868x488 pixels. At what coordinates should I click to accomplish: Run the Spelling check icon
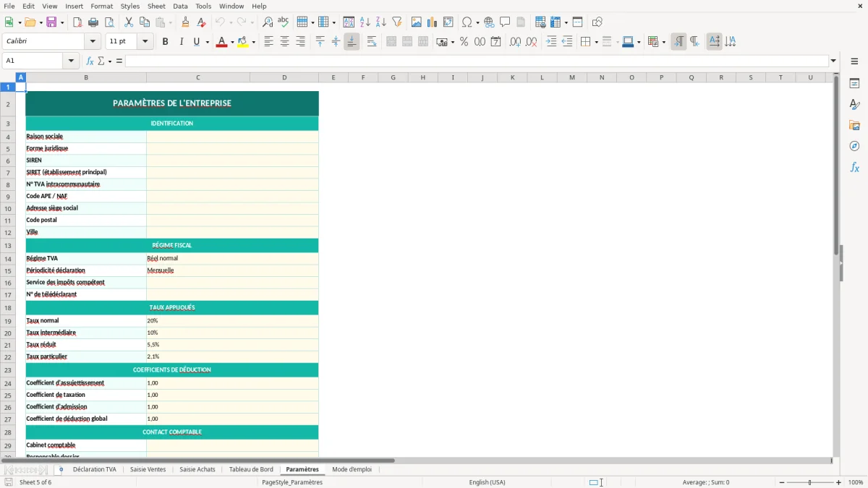coord(284,22)
